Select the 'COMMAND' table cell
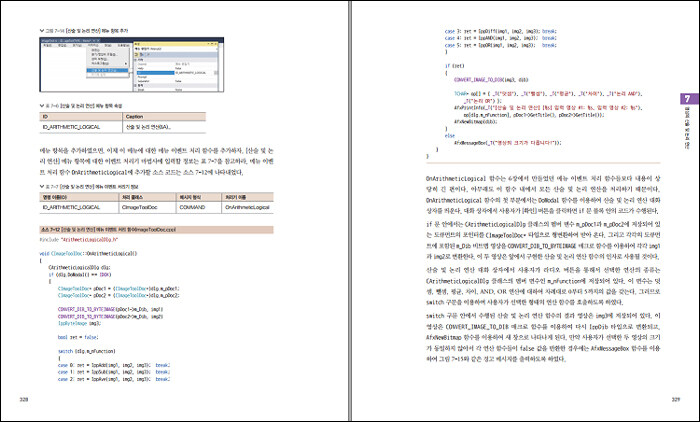 click(199, 208)
